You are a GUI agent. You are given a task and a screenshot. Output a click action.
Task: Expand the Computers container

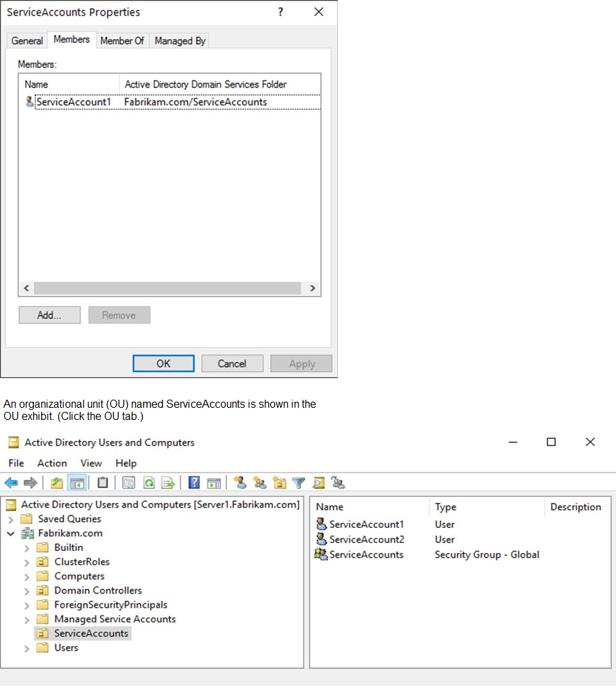tap(27, 577)
